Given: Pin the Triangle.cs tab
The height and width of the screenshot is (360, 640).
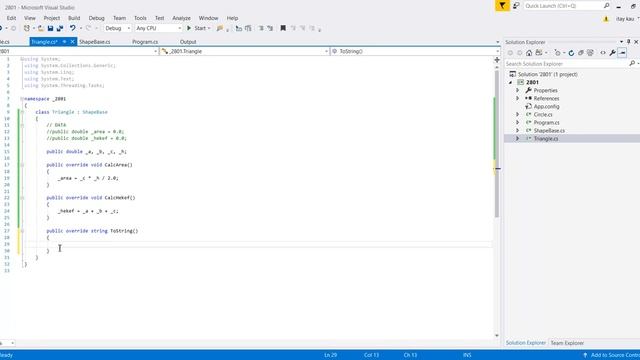Looking at the screenshot, I should pyautogui.click(x=64, y=42).
